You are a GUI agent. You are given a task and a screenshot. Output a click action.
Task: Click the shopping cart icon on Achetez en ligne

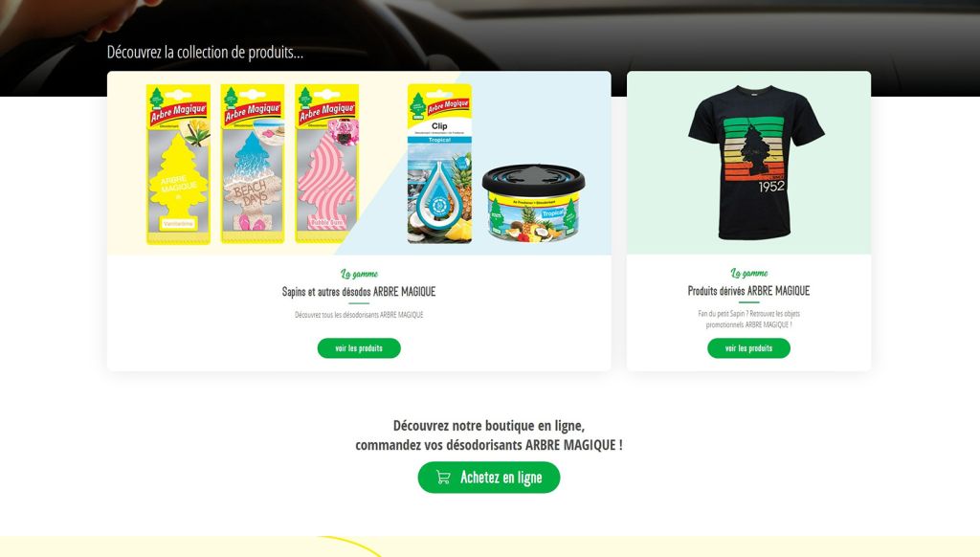(x=443, y=478)
